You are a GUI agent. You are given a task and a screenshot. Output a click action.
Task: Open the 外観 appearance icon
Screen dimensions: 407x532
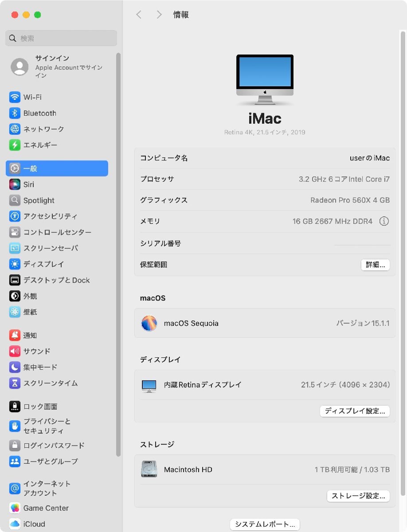point(15,296)
